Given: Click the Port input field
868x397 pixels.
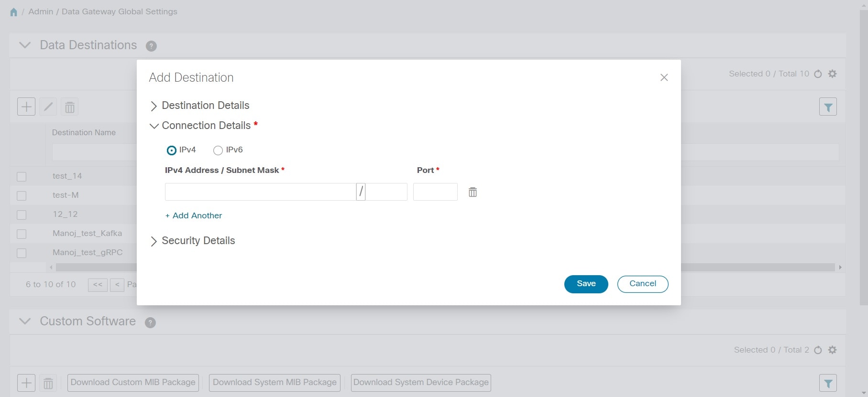Looking at the screenshot, I should coord(435,192).
